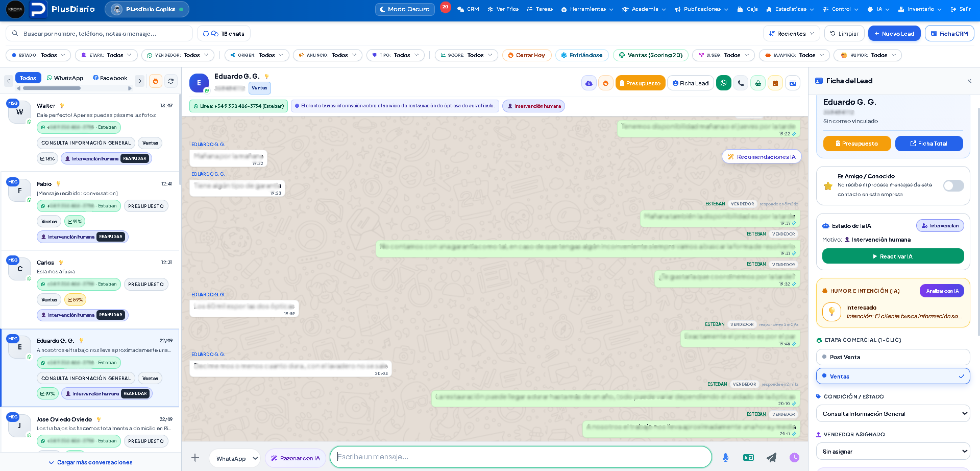Open WhatsApp via green chat header icon
980x471 pixels.
coord(724,83)
